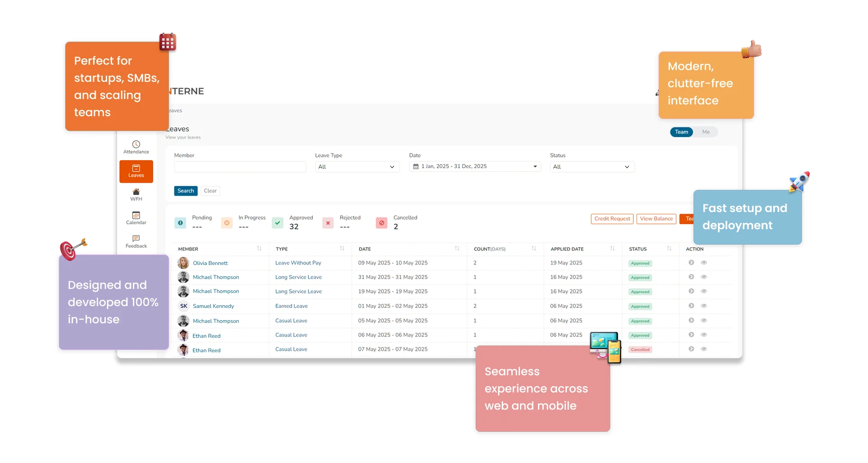
Task: Click into the Member input field
Action: coord(240,167)
